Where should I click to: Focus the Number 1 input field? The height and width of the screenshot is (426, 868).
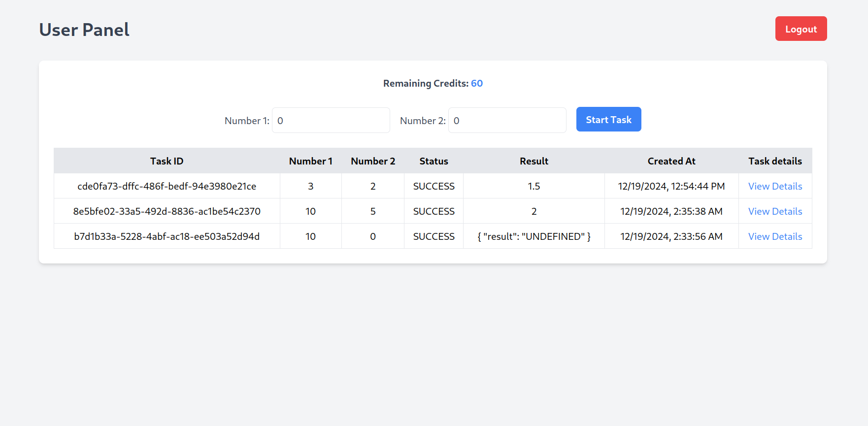tap(331, 121)
